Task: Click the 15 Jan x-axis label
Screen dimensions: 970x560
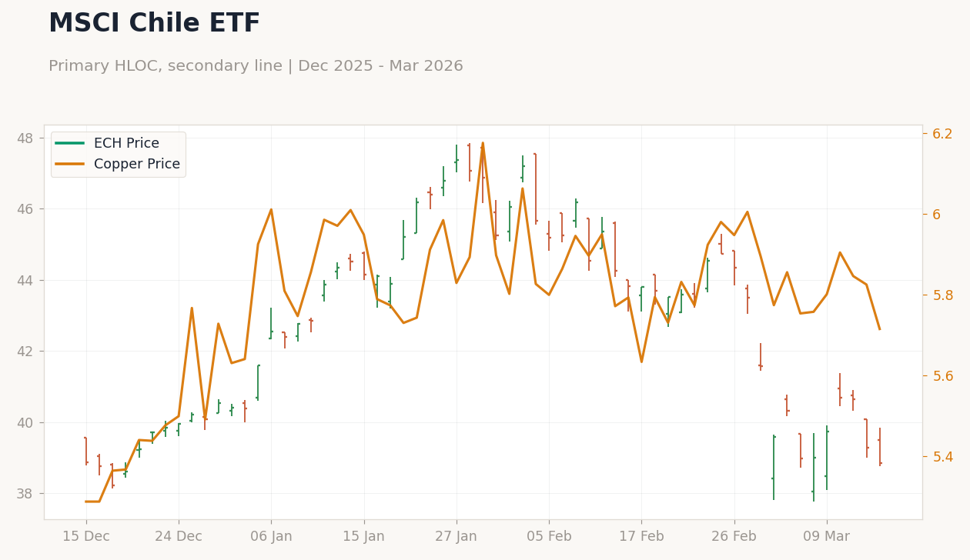Action: point(364,536)
